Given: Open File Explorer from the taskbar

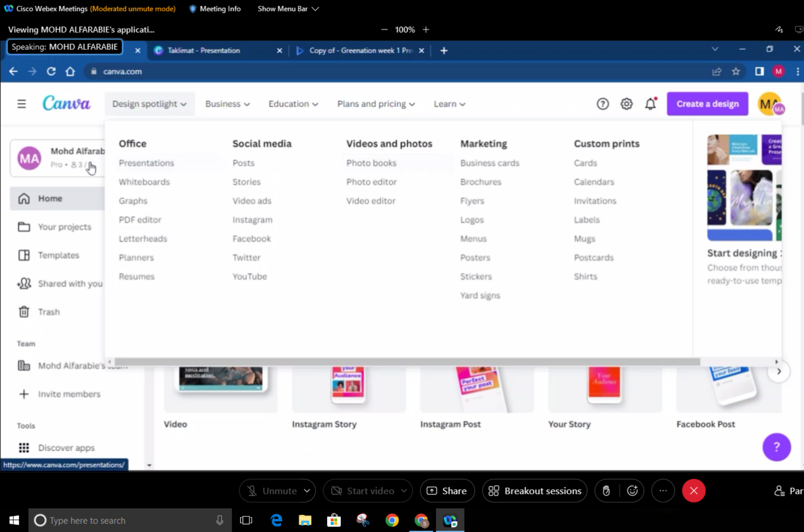Looking at the screenshot, I should [305, 520].
